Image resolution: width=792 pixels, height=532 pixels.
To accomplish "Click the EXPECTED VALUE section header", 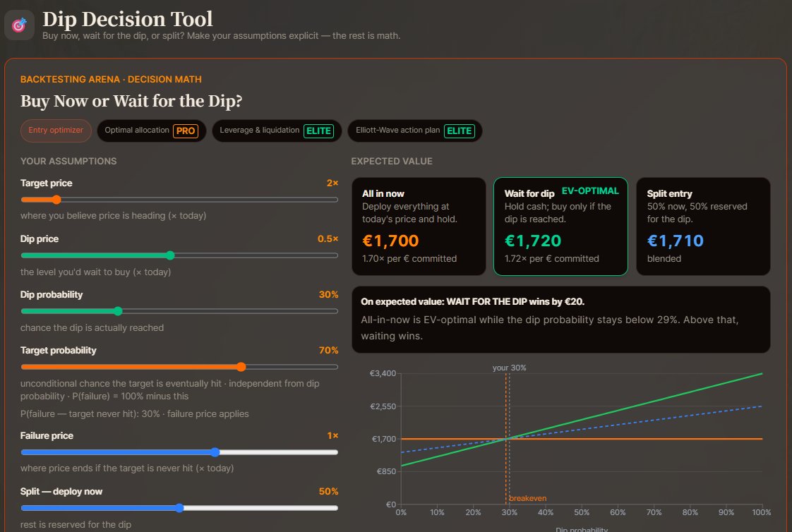I will click(x=392, y=161).
